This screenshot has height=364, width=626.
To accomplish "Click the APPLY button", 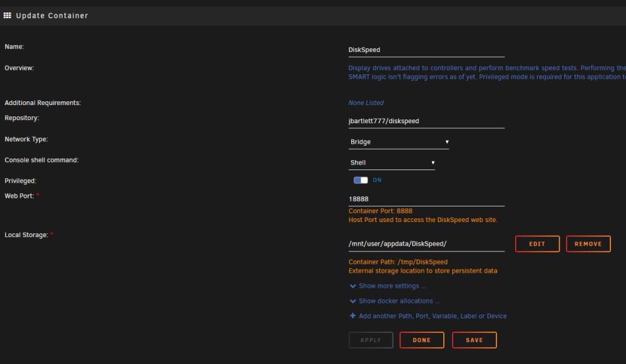I will (371, 340).
